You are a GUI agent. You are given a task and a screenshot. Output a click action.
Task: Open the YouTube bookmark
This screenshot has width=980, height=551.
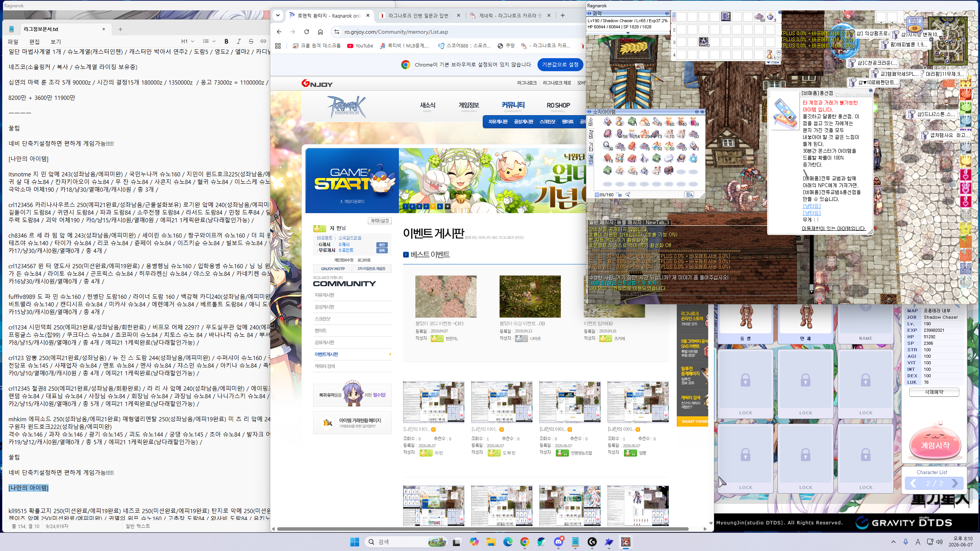tap(360, 46)
